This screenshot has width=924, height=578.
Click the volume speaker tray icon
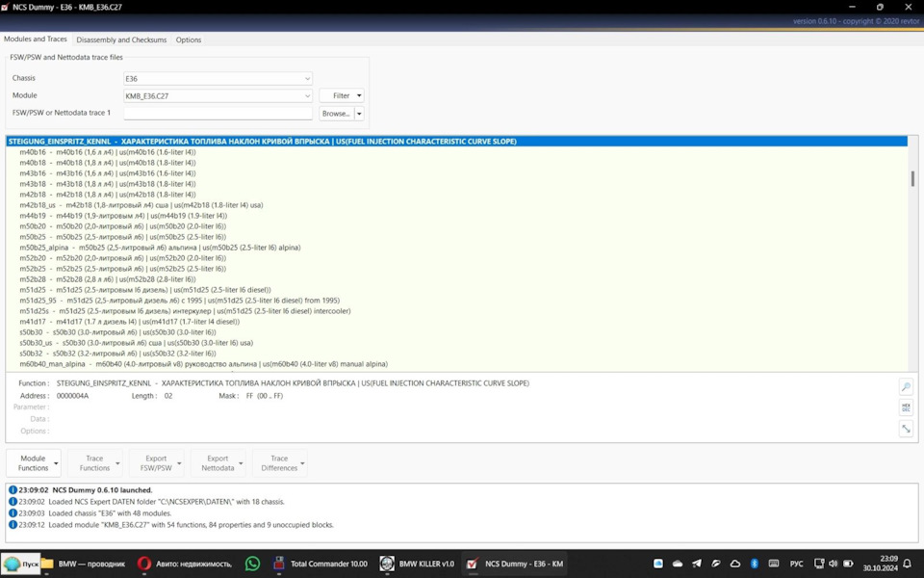pyautogui.click(x=834, y=564)
